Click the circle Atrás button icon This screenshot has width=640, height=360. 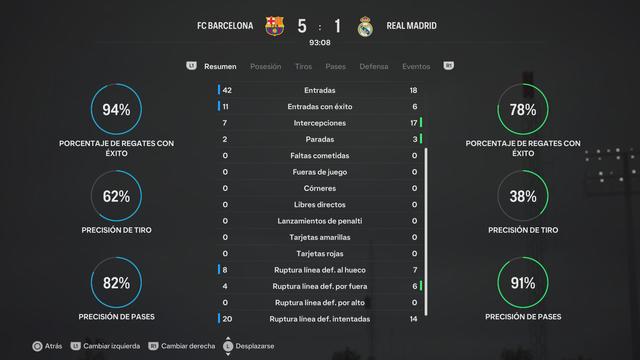37,346
